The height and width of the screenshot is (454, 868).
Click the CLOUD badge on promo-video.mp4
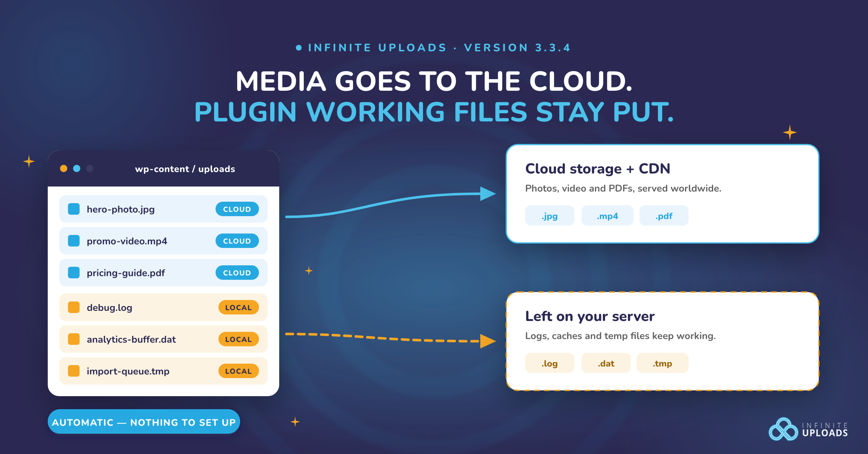click(x=237, y=241)
